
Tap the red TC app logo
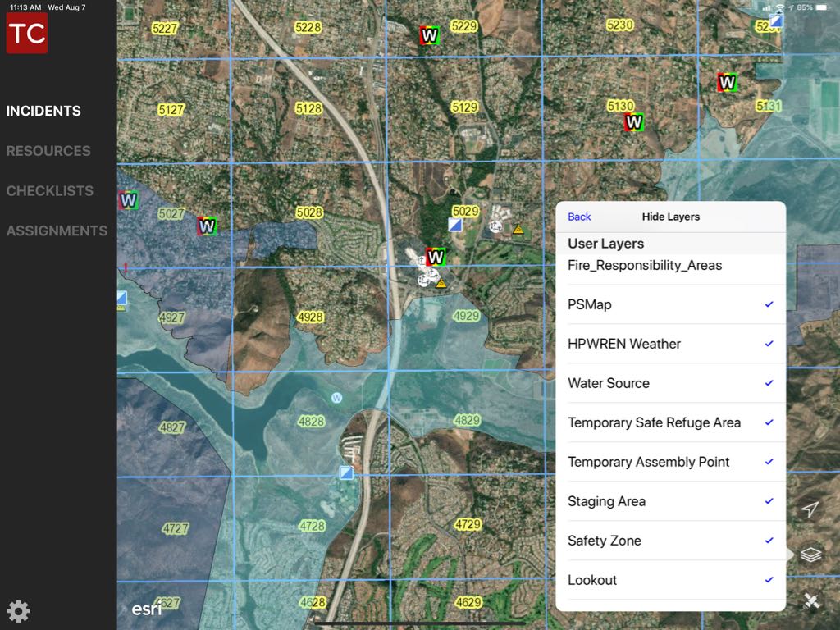coord(27,33)
